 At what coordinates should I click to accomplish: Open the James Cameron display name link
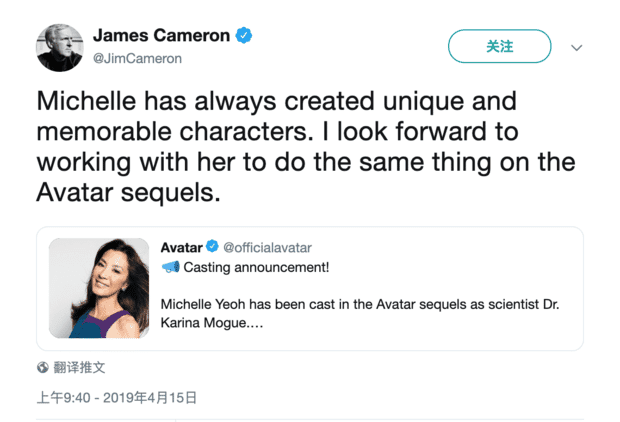(160, 36)
